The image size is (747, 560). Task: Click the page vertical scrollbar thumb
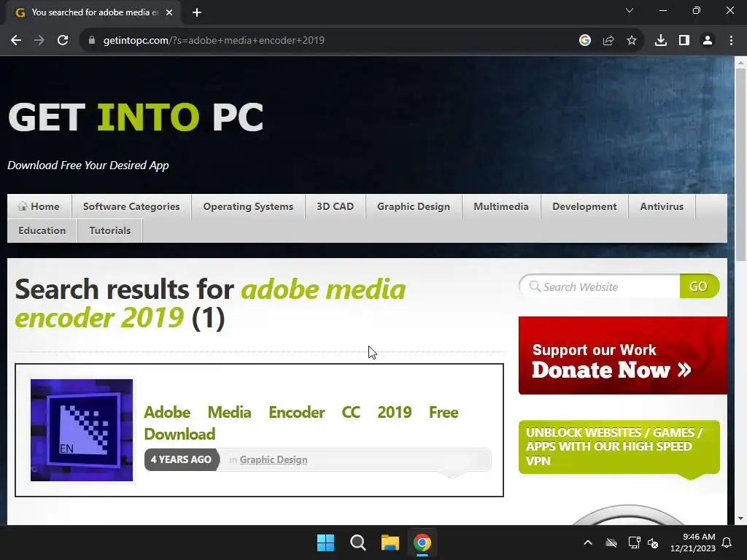pos(740,164)
